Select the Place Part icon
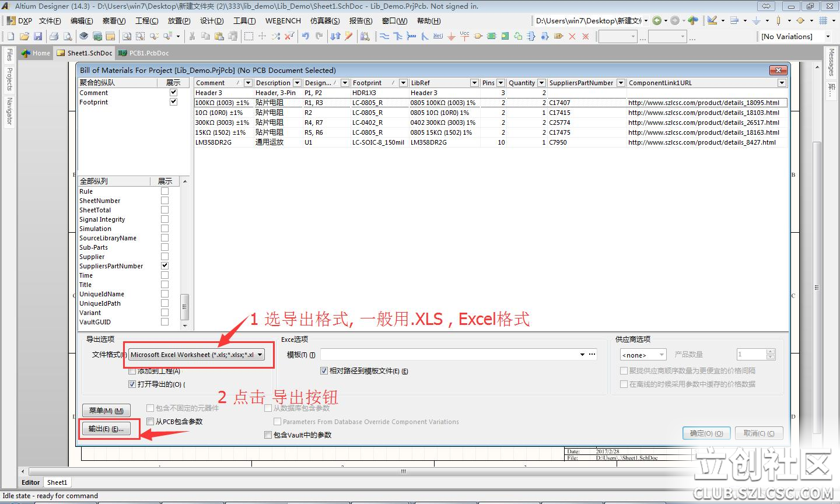The width and height of the screenshot is (840, 504). [478, 36]
